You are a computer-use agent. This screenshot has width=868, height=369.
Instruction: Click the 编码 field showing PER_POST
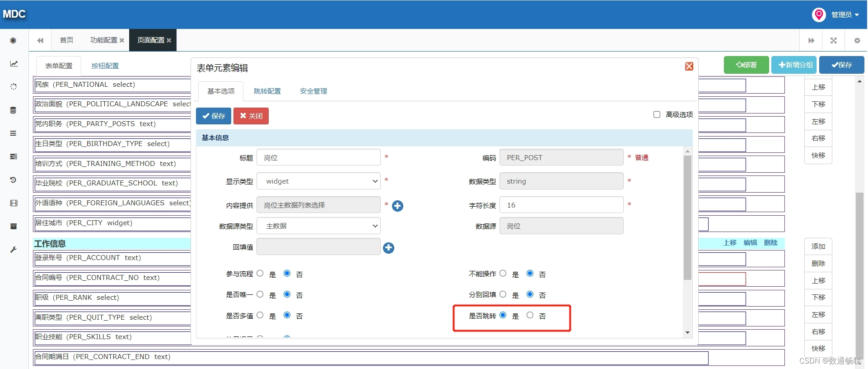click(561, 158)
